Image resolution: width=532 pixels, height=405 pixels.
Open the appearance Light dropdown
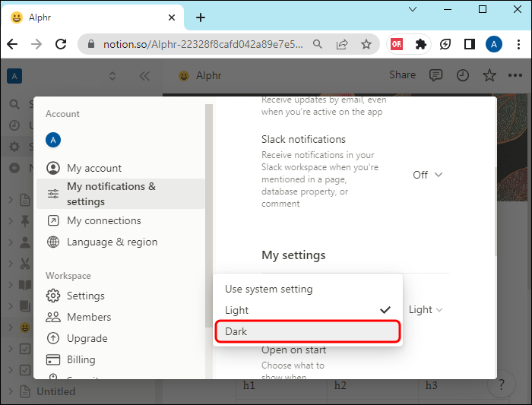[x=426, y=310]
